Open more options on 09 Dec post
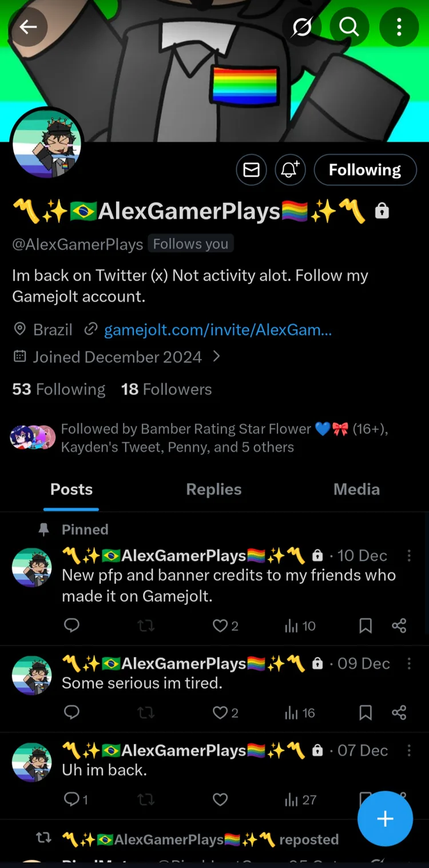Viewport: 429px width, 868px height. coord(408,663)
